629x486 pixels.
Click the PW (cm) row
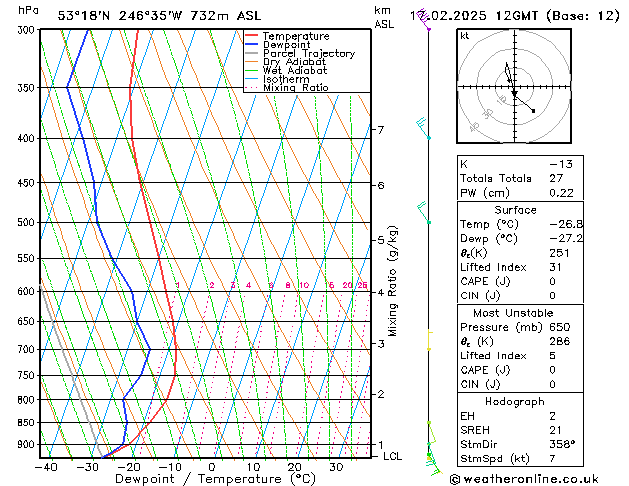[520, 193]
